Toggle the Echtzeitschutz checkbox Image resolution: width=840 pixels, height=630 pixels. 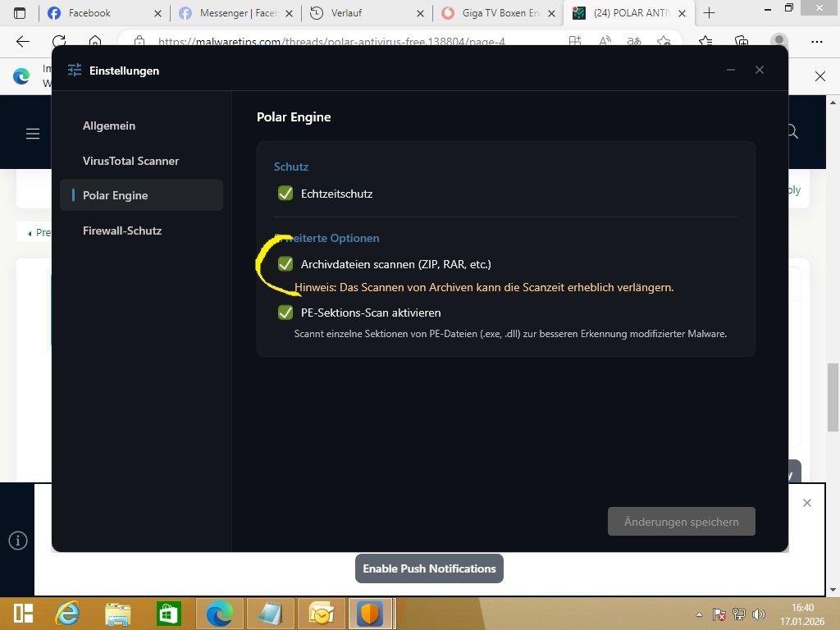tap(285, 194)
